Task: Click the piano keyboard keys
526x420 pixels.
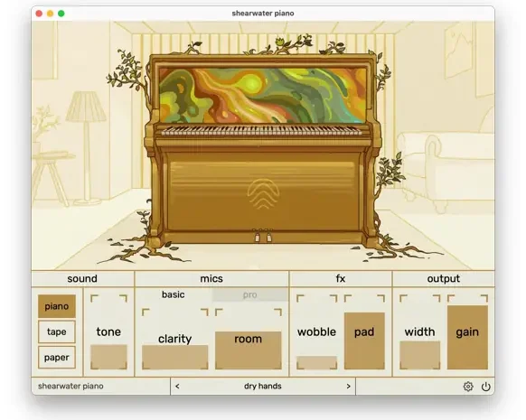Action: click(x=262, y=130)
